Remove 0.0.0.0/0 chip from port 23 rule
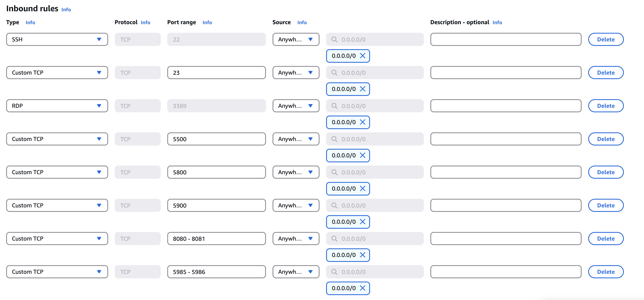The height and width of the screenshot is (300, 644). point(362,89)
